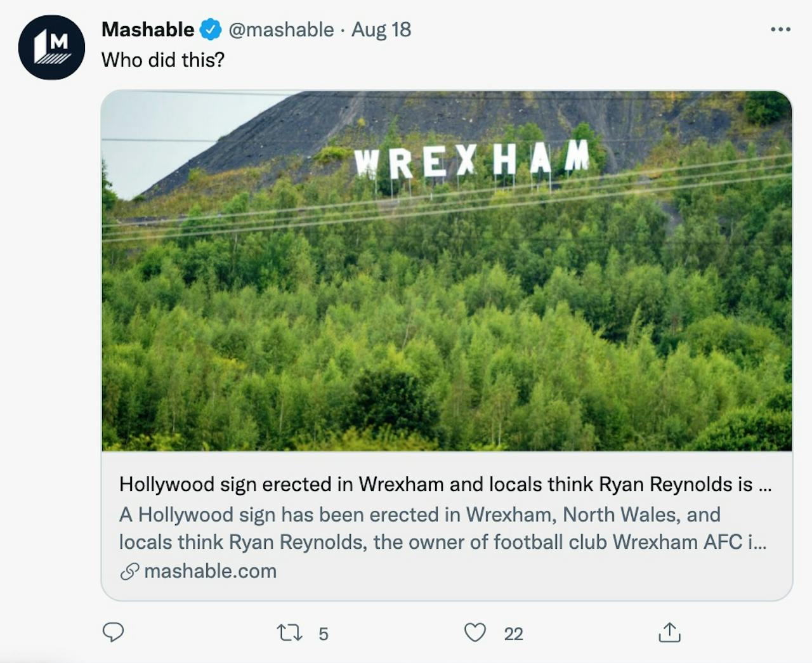Share the tweet via upload arrow icon
Screen dimensions: 812x663
(670, 632)
